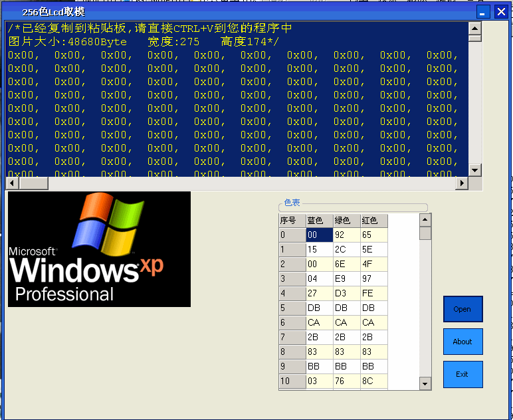Click row header number 0
The width and height of the screenshot is (513, 420).
click(292, 235)
